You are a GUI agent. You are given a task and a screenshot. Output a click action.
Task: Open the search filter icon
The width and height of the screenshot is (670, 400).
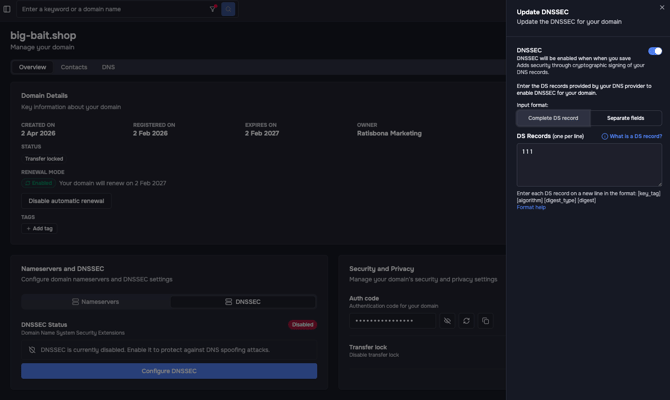(x=213, y=9)
